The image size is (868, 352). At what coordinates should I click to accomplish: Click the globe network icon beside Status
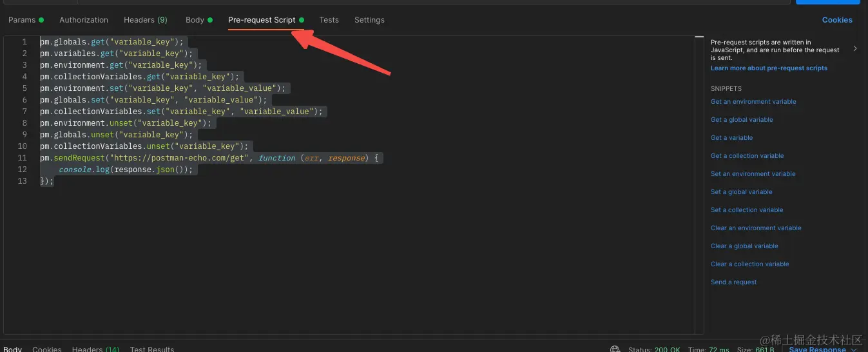[615, 349]
